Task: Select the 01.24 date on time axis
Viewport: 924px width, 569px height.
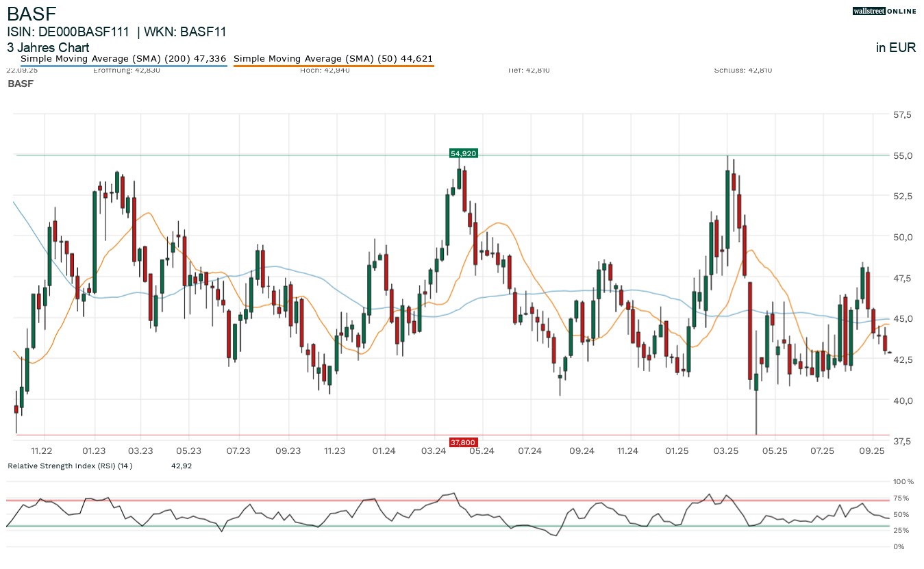Action: [384, 451]
